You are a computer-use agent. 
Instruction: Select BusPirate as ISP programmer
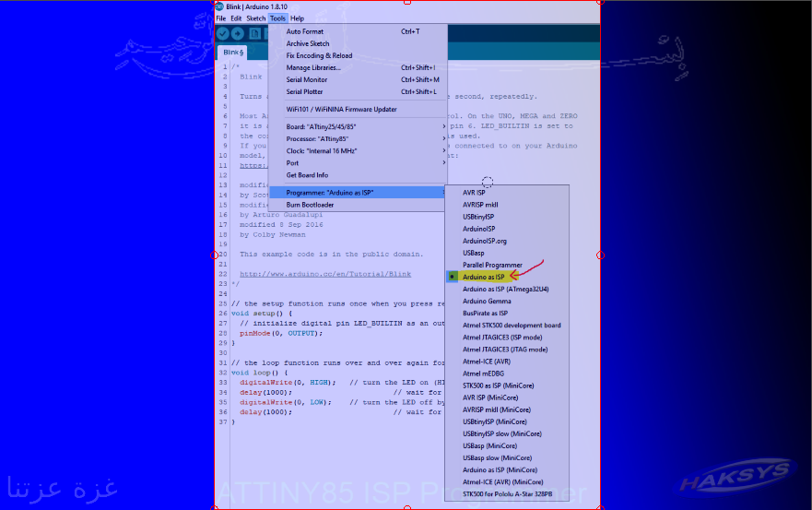tap(507, 313)
